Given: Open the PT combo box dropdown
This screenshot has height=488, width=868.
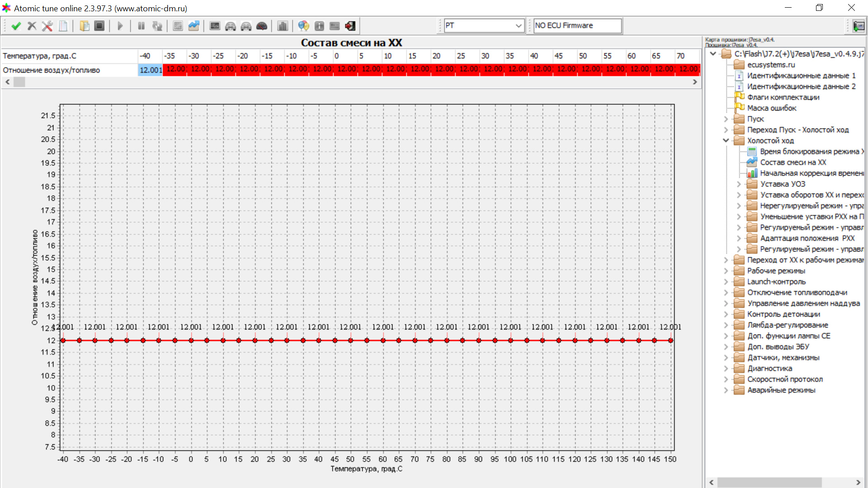Looking at the screenshot, I should (x=519, y=26).
